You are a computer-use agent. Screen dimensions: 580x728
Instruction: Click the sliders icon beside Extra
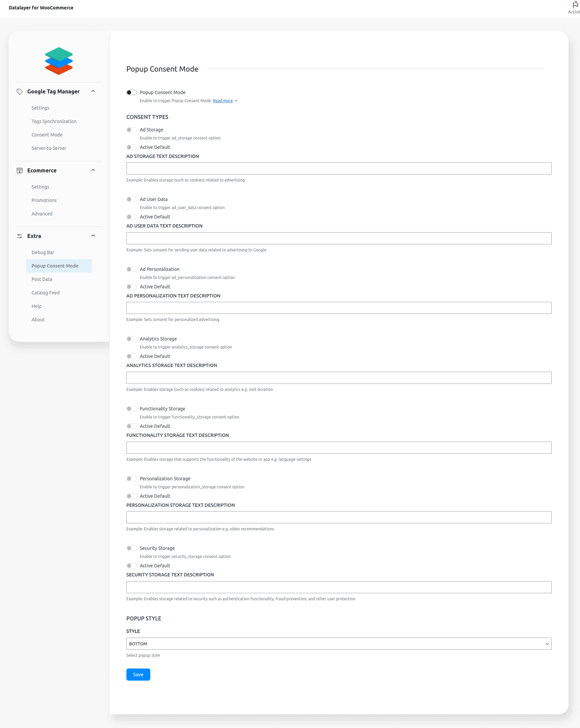[x=19, y=236]
